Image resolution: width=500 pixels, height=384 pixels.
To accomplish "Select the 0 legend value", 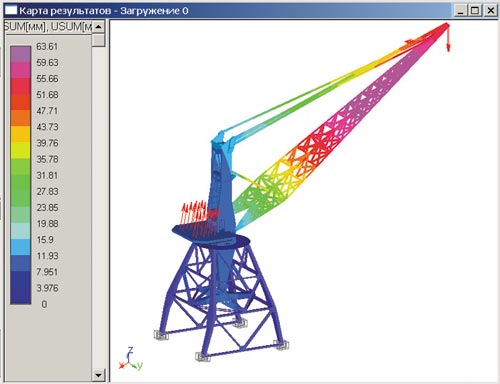I will [x=44, y=304].
